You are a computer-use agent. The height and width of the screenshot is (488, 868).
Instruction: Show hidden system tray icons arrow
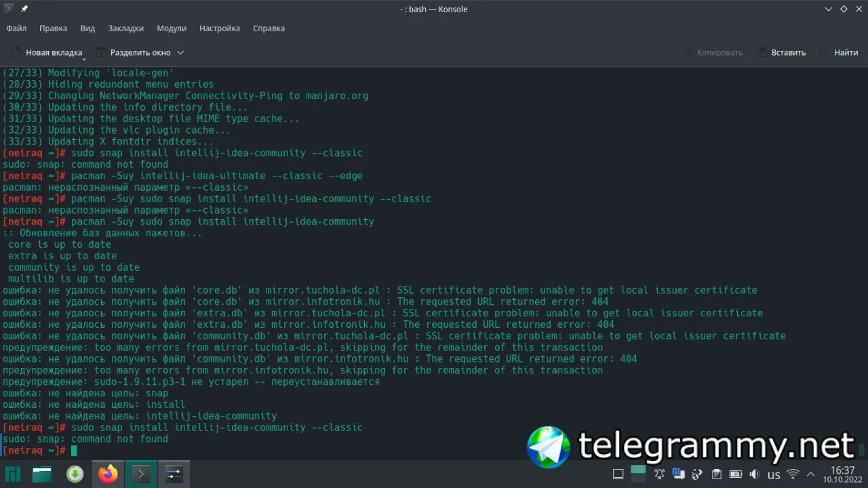pyautogui.click(x=812, y=473)
